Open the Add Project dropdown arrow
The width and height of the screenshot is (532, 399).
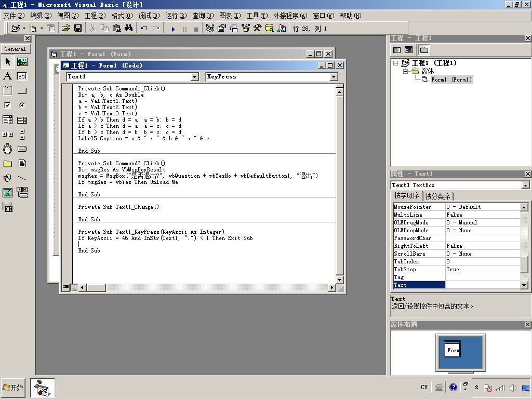[x=24, y=29]
